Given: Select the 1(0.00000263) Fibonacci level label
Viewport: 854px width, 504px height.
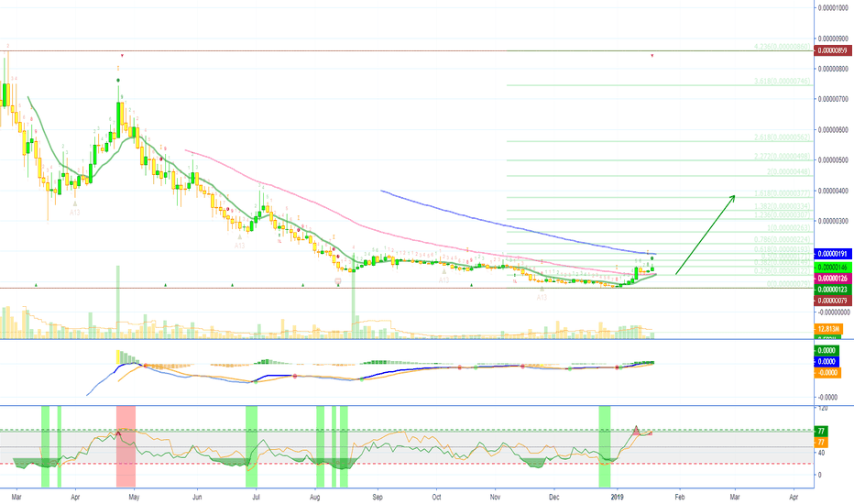Looking at the screenshot, I should 789,228.
